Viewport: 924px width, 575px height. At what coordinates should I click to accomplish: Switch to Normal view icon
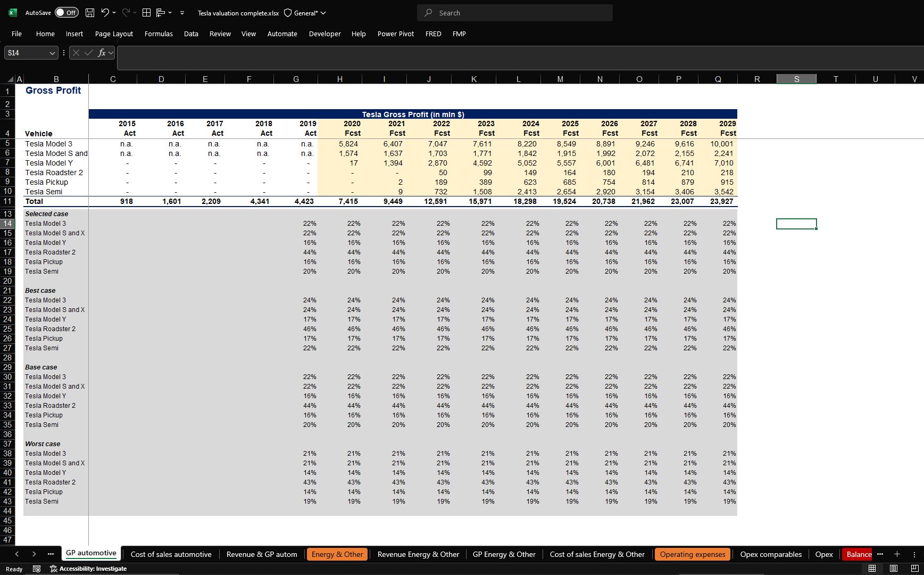point(872,569)
